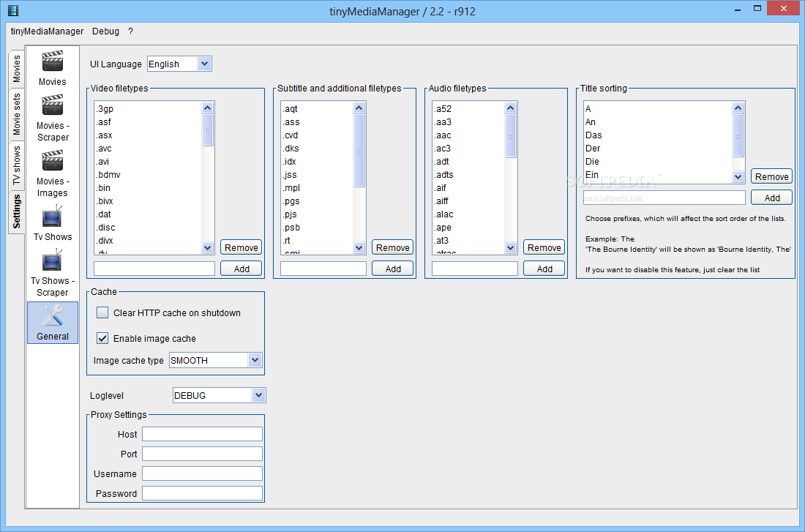Click the title sorting scrollbar up arrow

point(738,108)
